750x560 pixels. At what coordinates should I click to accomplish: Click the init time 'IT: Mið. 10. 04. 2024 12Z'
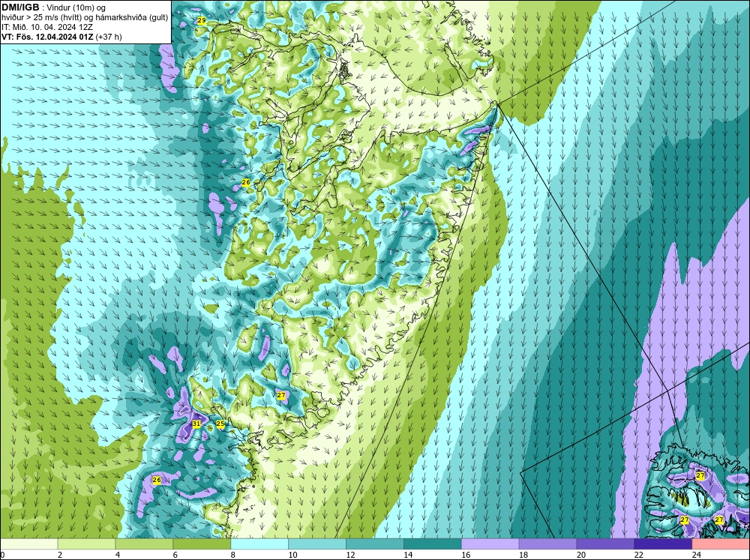coord(46,27)
